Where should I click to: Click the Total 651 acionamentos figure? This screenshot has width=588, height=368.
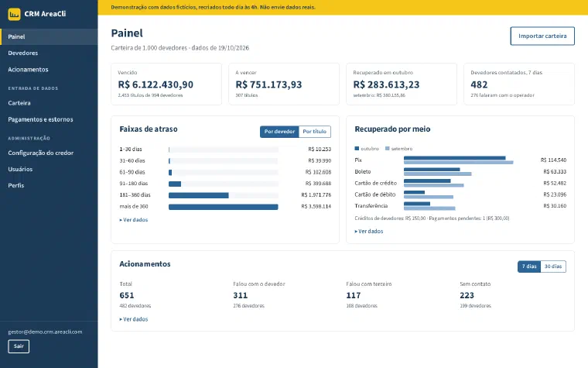click(x=127, y=295)
